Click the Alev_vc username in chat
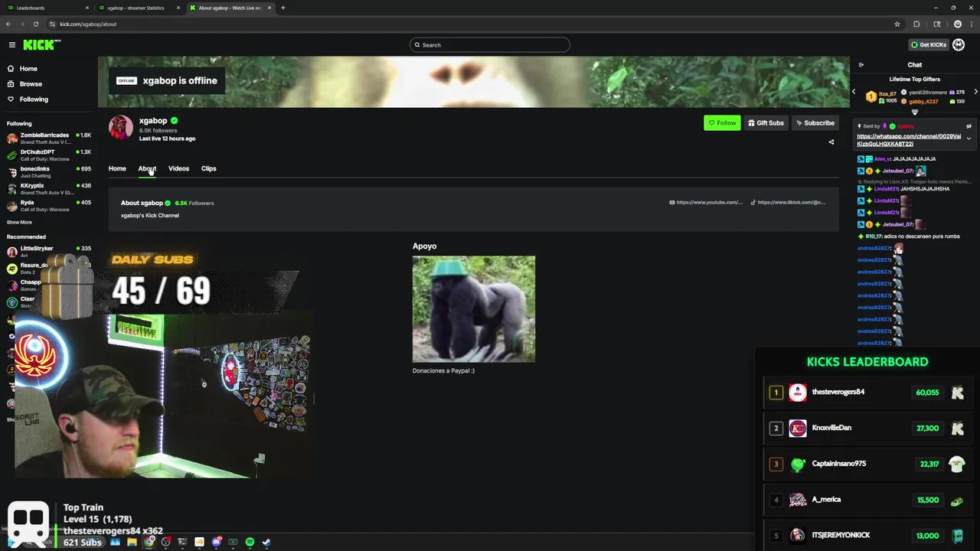Image resolution: width=980 pixels, height=551 pixels. point(883,159)
